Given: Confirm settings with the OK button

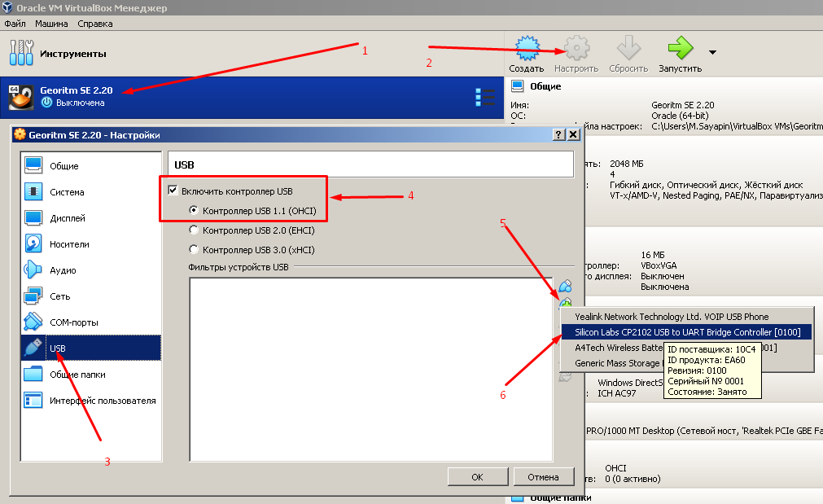Looking at the screenshot, I should [x=478, y=477].
